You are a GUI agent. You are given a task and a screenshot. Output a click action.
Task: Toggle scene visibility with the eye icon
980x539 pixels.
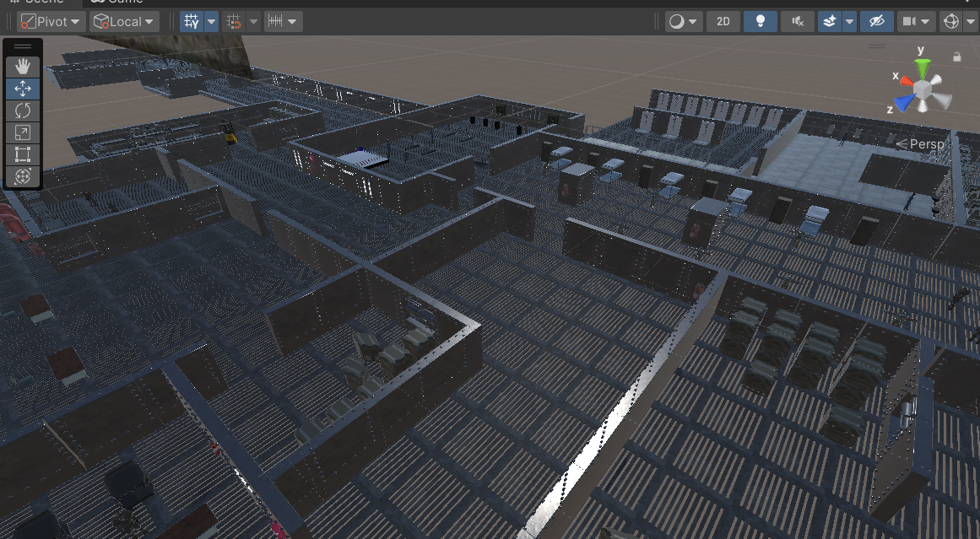point(876,21)
